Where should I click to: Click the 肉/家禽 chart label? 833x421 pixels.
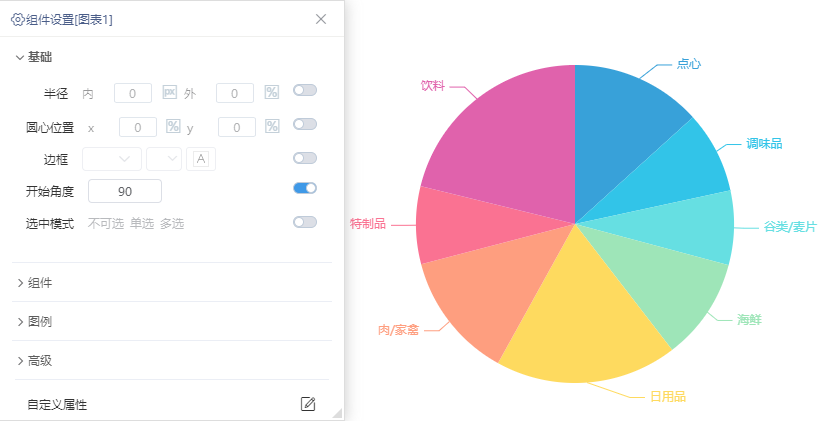click(398, 330)
